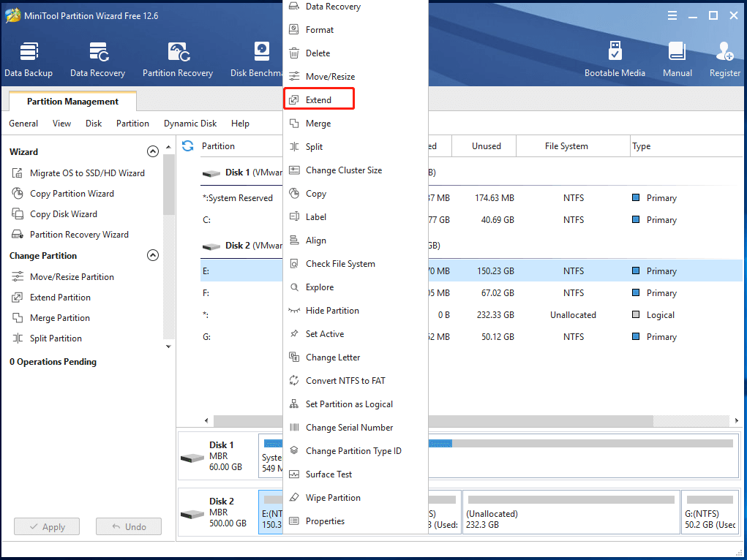Open the Disk menu
747x560 pixels.
[x=94, y=124]
